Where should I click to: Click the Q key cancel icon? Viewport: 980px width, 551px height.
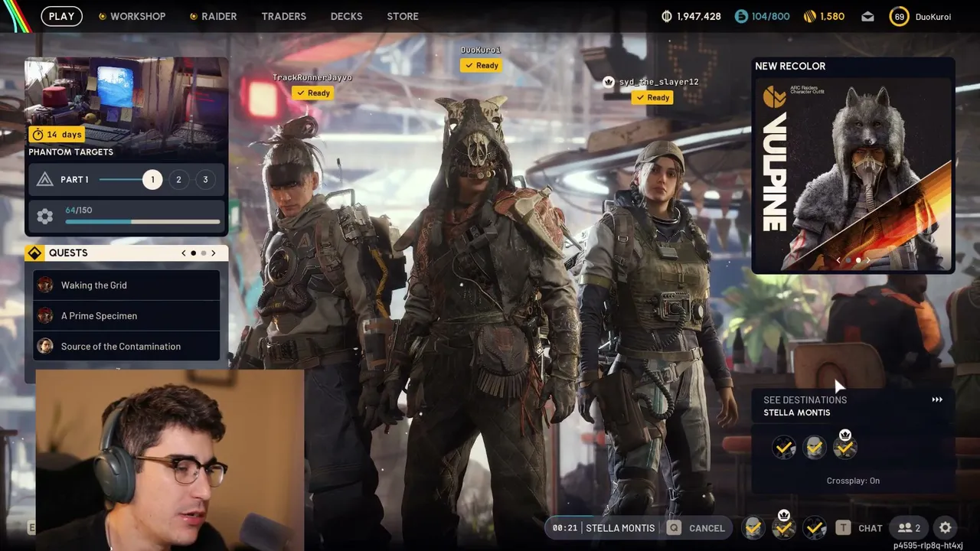coord(674,527)
